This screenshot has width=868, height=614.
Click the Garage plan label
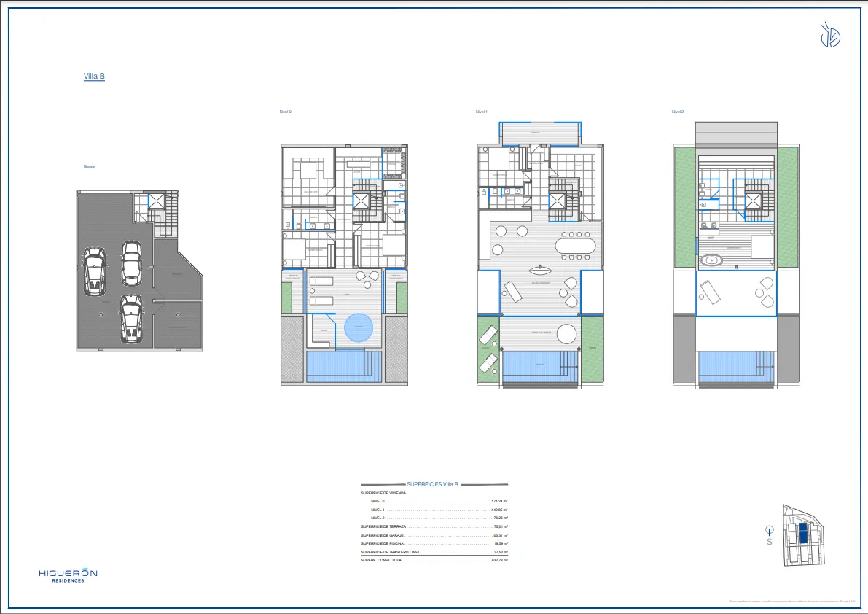(90, 166)
